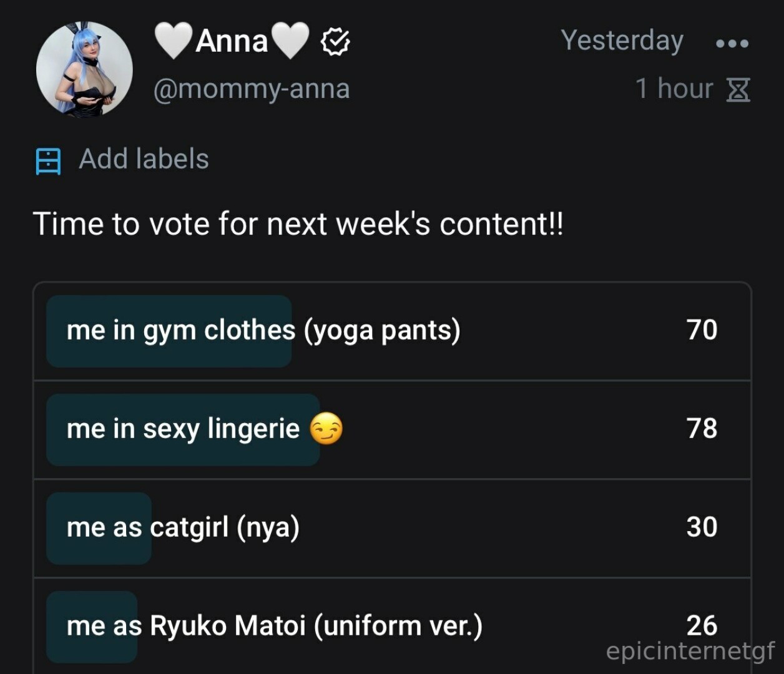The height and width of the screenshot is (674, 784).
Task: Click the Anna display name
Action: click(232, 42)
